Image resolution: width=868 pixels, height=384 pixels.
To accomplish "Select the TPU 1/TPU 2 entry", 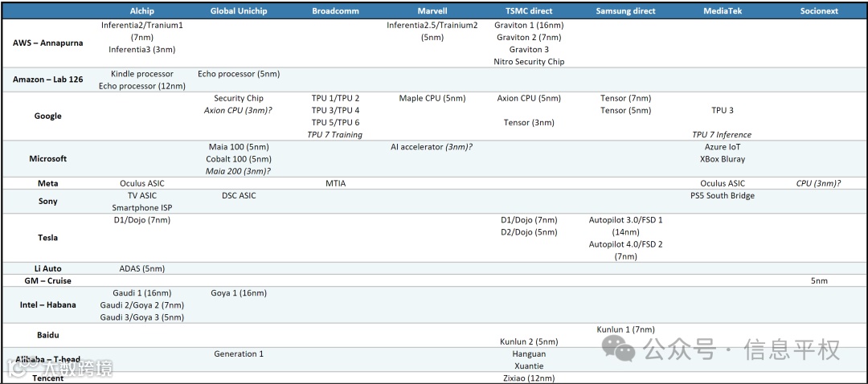I will click(x=335, y=98).
